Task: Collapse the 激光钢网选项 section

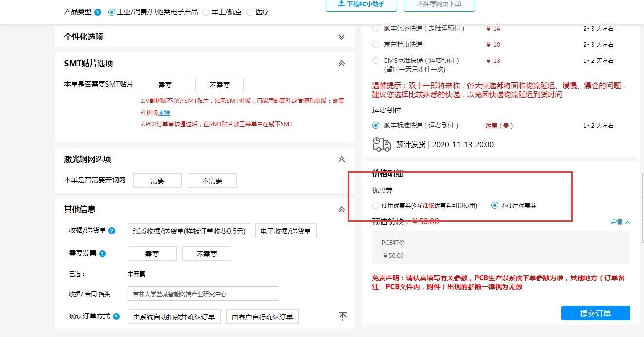Action: click(x=342, y=159)
